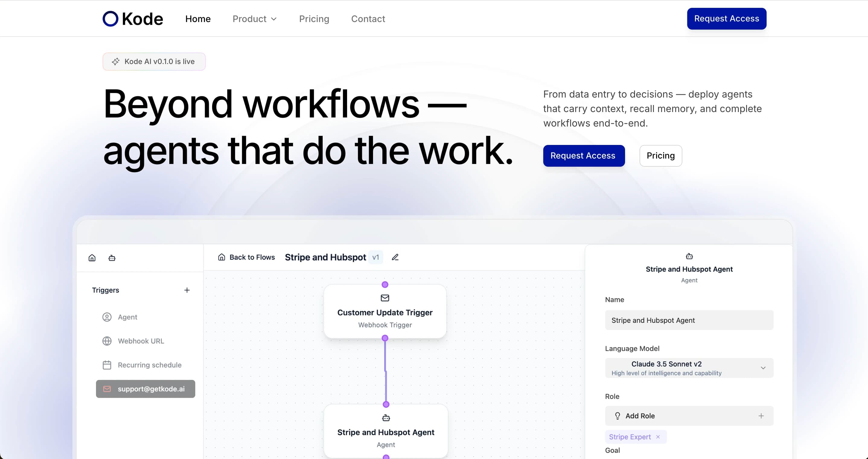Screen dimensions: 868x459
Task: Add a trigger with the plus icon
Action: 187,290
